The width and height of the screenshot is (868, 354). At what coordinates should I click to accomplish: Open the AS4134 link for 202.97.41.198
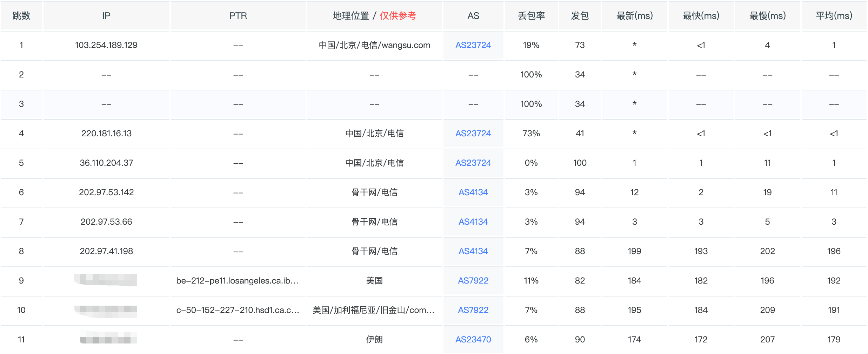pos(473,251)
